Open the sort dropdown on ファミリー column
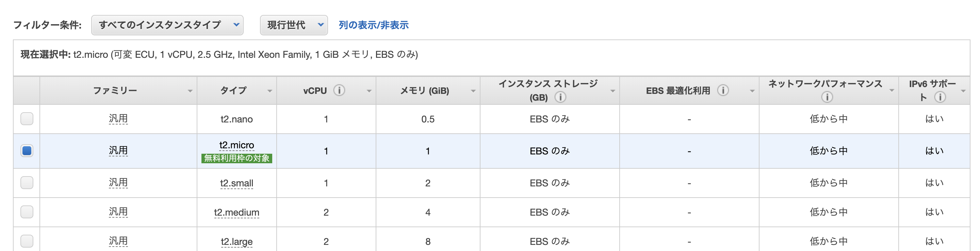The width and height of the screenshot is (980, 251). (190, 91)
